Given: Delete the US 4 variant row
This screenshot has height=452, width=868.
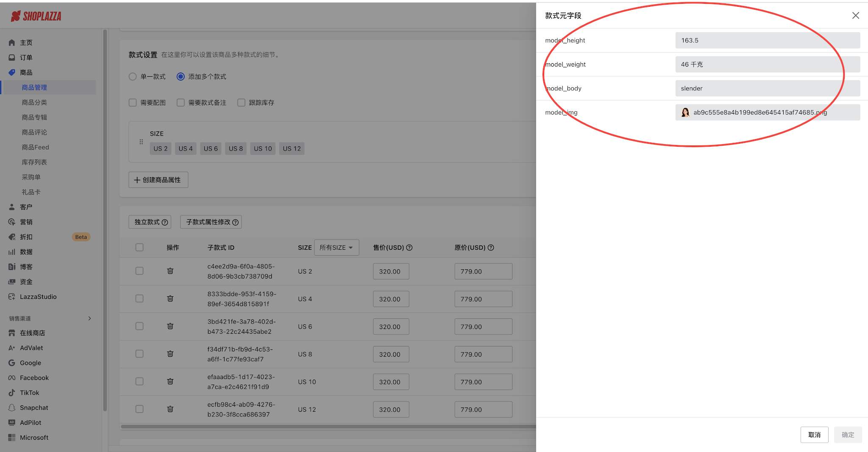Looking at the screenshot, I should click(170, 299).
